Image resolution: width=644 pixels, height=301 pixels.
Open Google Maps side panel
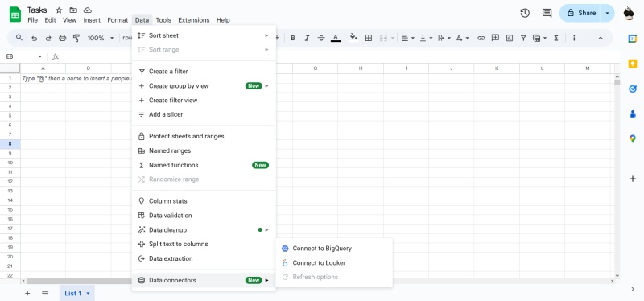633,138
